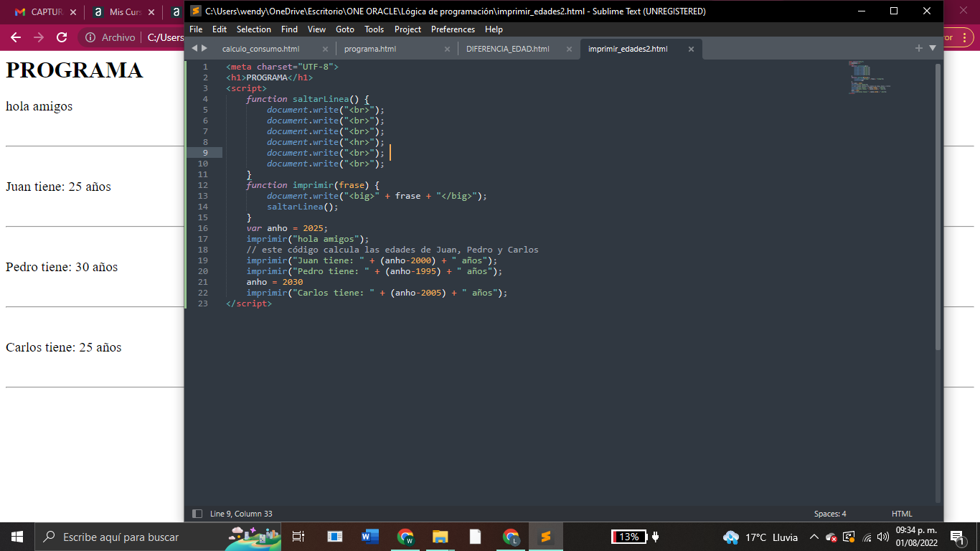Switch to calculo_consumo.html tab
Image resolution: width=980 pixels, height=551 pixels.
pyautogui.click(x=261, y=49)
